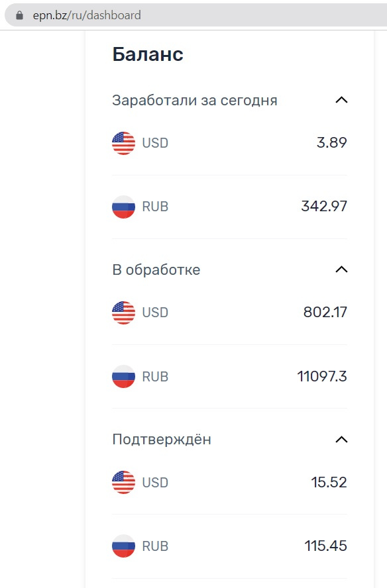Screen dimensions: 387x588
Task: Click the US flag icon under В обработке
Action: click(123, 313)
